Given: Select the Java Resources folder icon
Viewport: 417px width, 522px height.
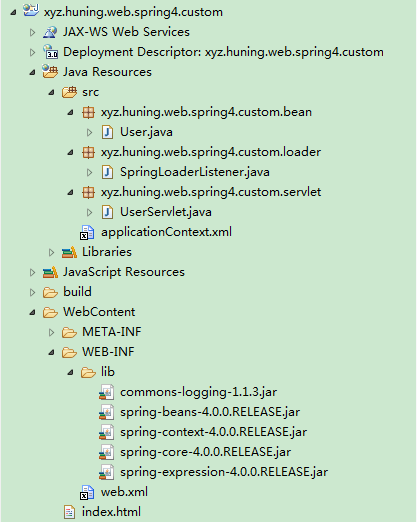Looking at the screenshot, I should pos(50,72).
